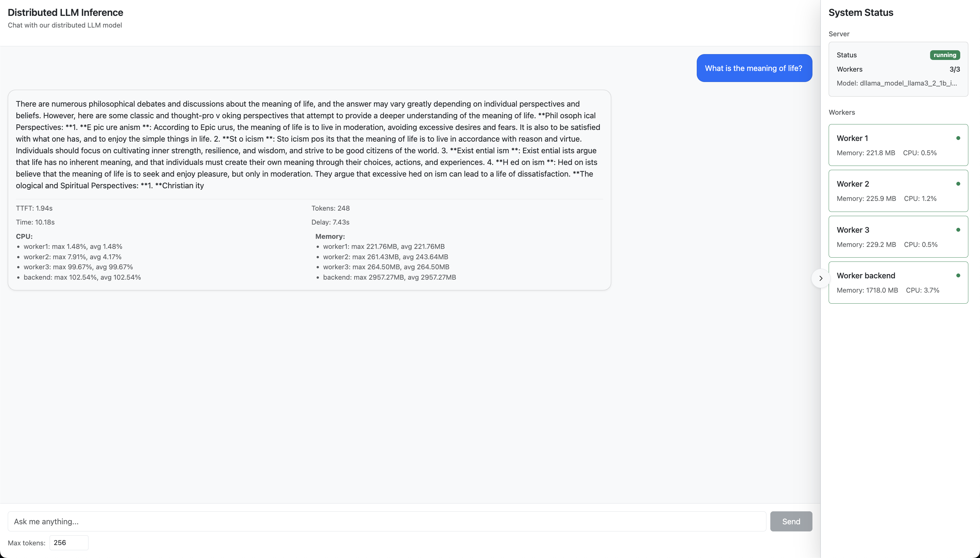Select the Worker 1 card title
The height and width of the screenshot is (558, 980).
point(852,138)
